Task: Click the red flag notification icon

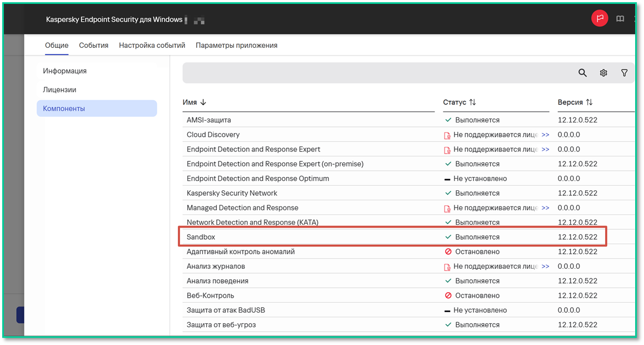Action: [600, 18]
